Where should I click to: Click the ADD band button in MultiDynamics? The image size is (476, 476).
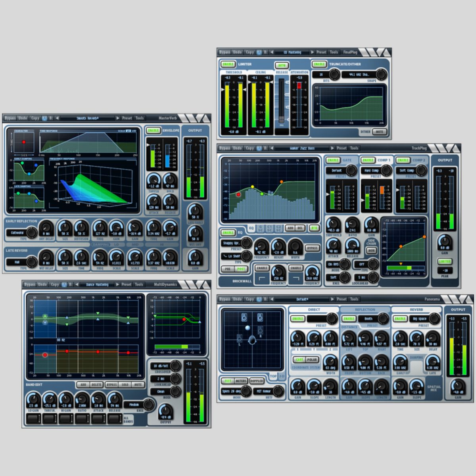pyautogui.click(x=83, y=385)
